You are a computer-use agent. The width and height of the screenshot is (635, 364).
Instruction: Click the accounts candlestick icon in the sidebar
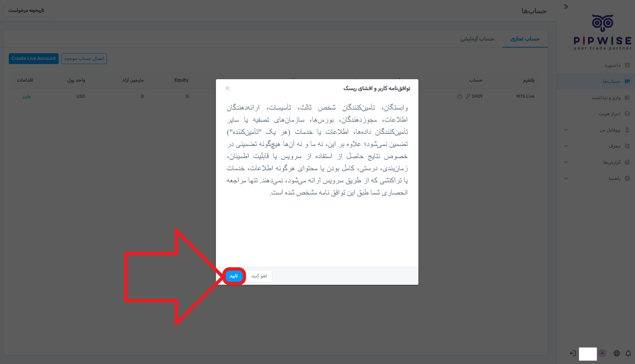point(627,81)
